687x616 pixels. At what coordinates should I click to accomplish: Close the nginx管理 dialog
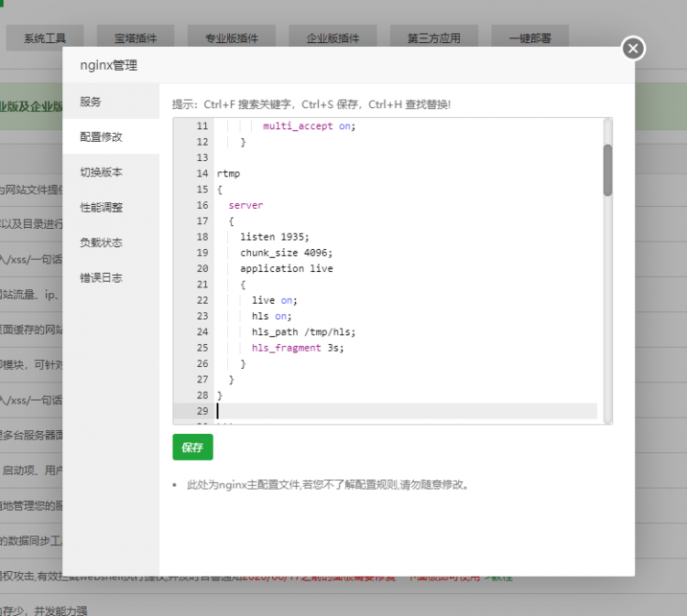(x=633, y=49)
